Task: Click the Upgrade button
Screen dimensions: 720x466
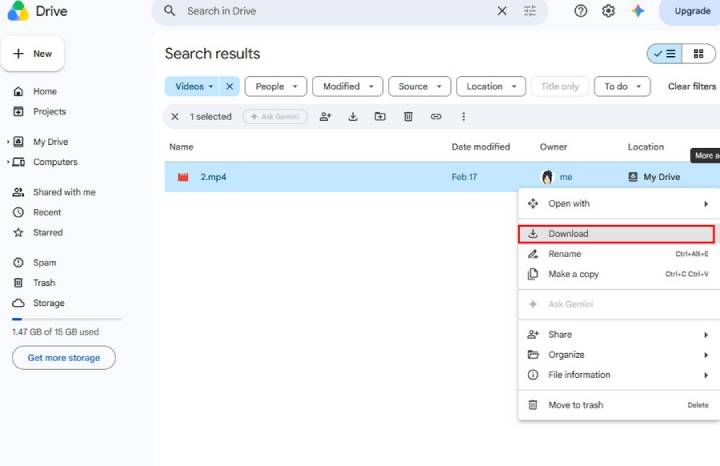Action: point(691,11)
